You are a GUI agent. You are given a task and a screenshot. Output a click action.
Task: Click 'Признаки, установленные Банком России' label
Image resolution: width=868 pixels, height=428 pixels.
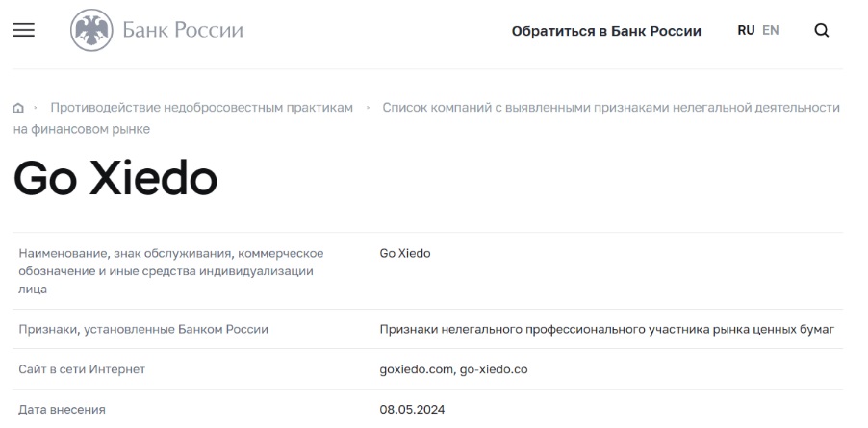coord(143,330)
